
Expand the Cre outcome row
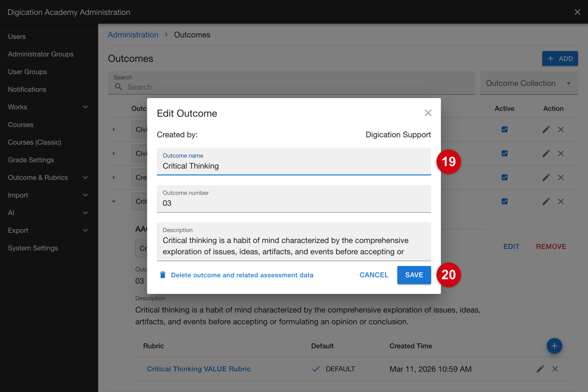[x=114, y=177]
